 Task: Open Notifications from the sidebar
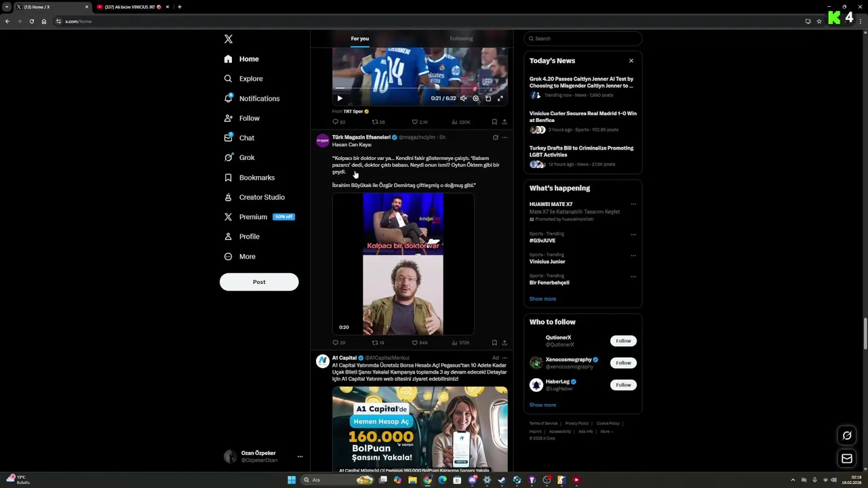[252, 98]
